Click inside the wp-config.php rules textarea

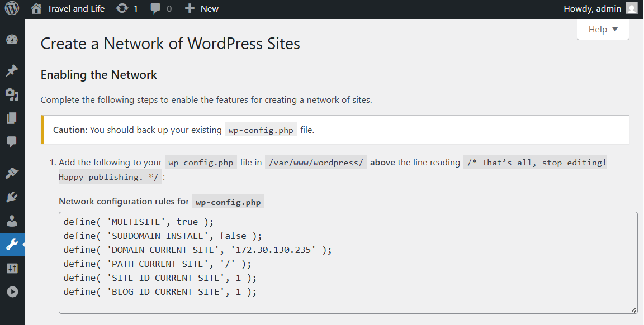(x=348, y=262)
